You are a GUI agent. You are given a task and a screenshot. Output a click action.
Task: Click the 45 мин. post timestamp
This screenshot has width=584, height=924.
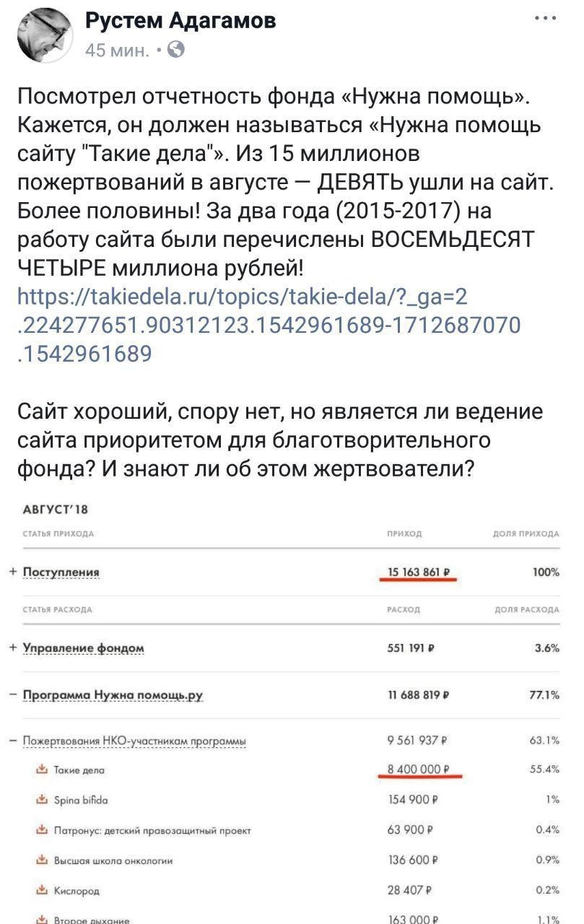coord(118,50)
